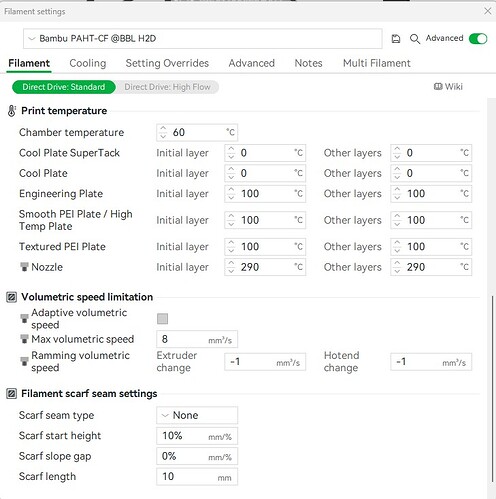The image size is (496, 499).
Task: Open the Bambu PAHT-CF preset dropdown
Action: 202,39
